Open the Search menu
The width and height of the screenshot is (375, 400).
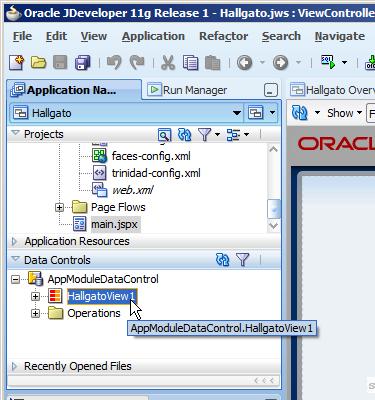pos(281,36)
